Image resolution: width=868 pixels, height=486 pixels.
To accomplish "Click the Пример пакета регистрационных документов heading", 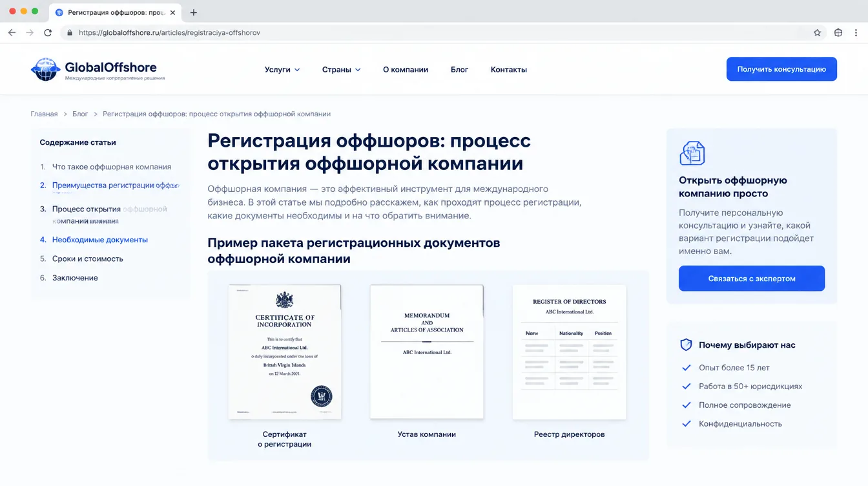I will click(x=354, y=251).
